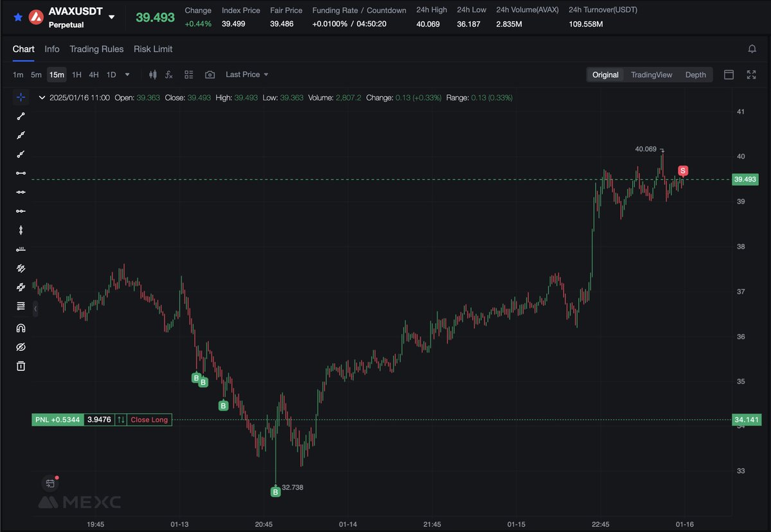
Task: Go to the Risk Limit tab
Action: [x=153, y=49]
